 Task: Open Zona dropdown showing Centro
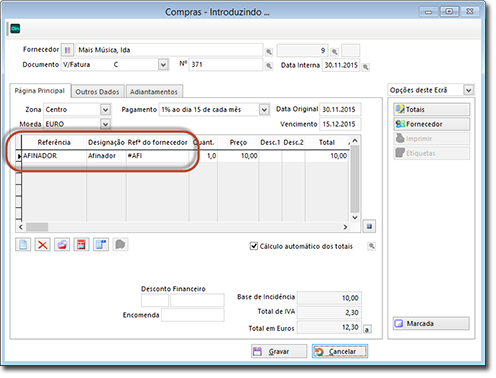pyautogui.click(x=105, y=110)
